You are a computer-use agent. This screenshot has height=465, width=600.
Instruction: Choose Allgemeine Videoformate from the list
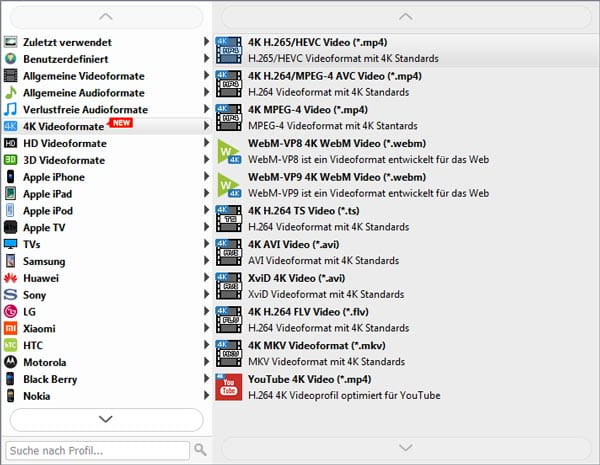click(81, 76)
